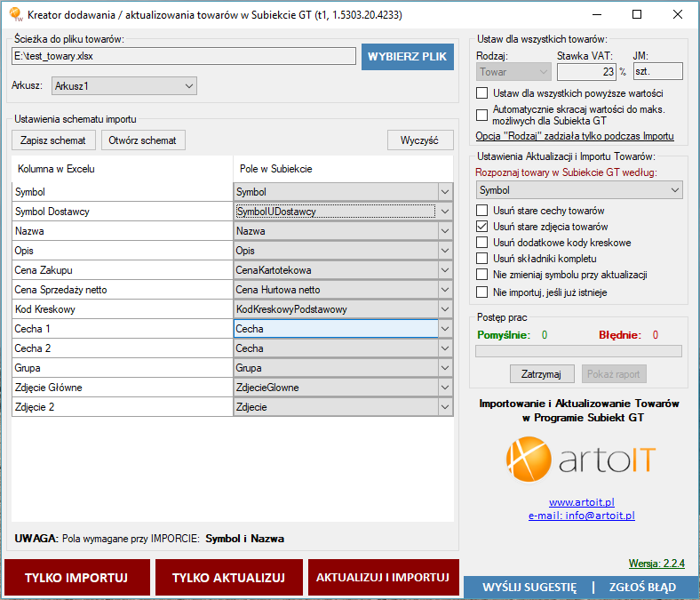
Task: Click 'WYŚLIJ SUGESTIĘ' link
Action: pos(529,587)
